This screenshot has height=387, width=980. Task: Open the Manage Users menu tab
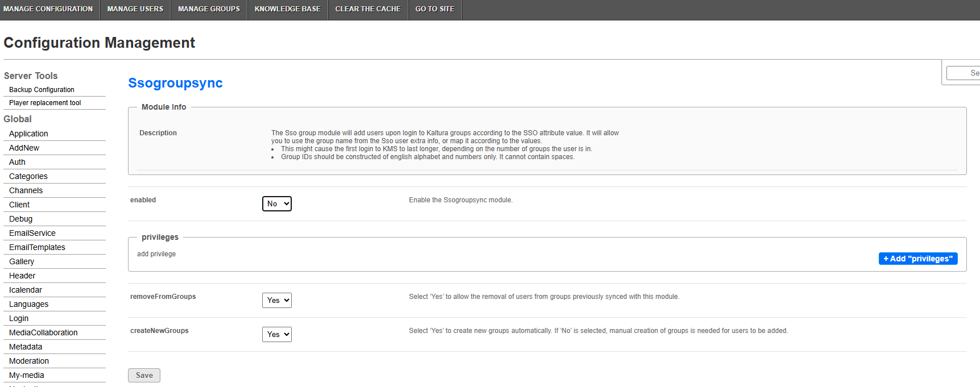(135, 10)
